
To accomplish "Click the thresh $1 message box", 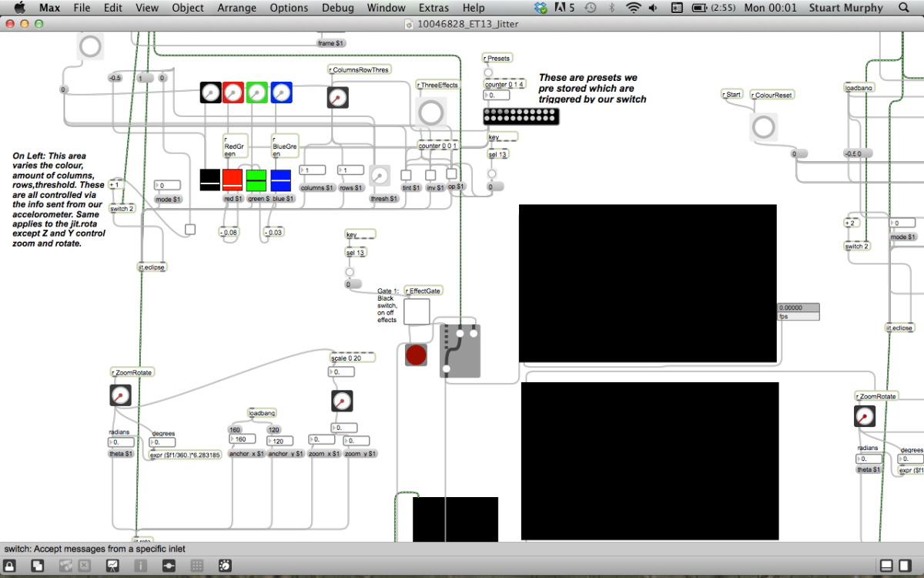I will coord(384,199).
